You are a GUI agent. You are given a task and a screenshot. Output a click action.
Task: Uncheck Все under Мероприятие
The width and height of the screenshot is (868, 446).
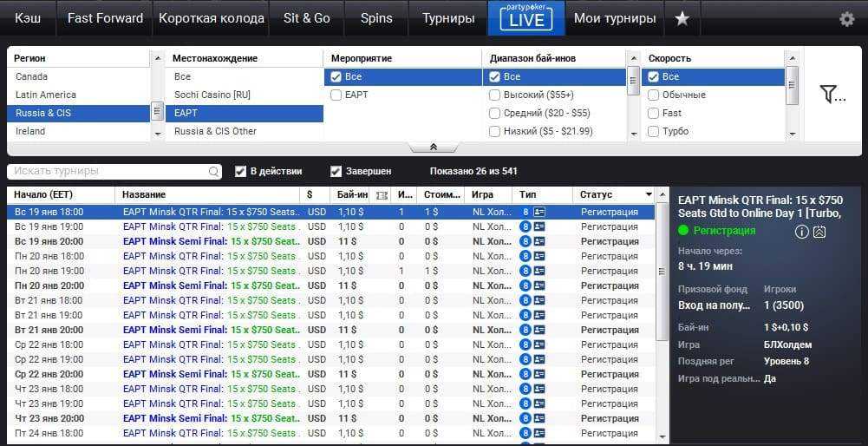point(336,77)
